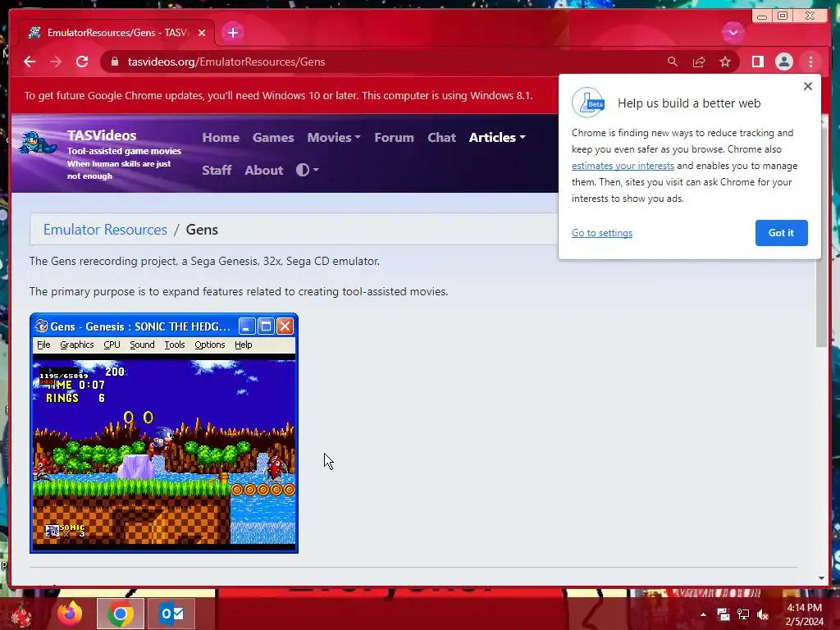This screenshot has width=840, height=630.
Task: View site info via the padlock icon
Action: [115, 62]
